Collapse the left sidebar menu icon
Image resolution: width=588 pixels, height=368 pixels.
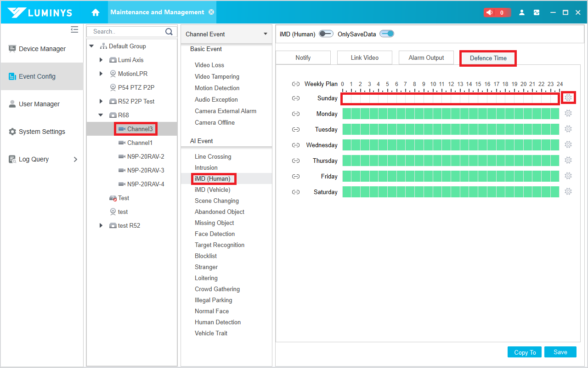[74, 30]
